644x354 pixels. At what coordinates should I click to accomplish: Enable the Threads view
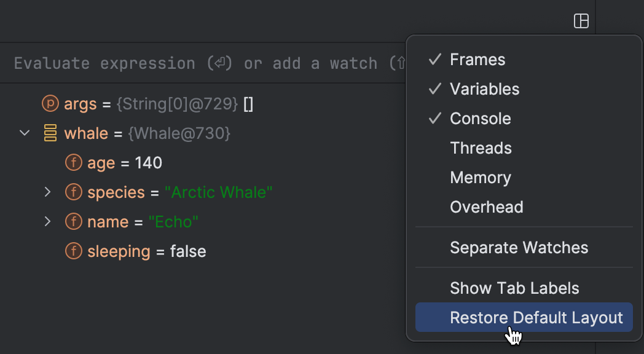click(x=481, y=147)
